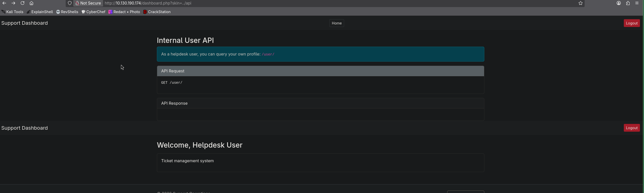Screen dimensions: 644x193
Task: Reload the current page
Action: (22, 3)
